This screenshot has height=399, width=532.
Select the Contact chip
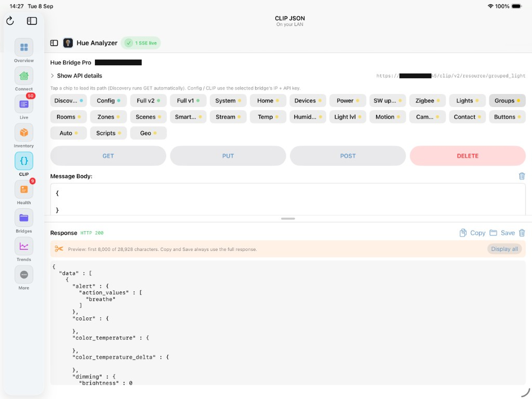click(467, 117)
